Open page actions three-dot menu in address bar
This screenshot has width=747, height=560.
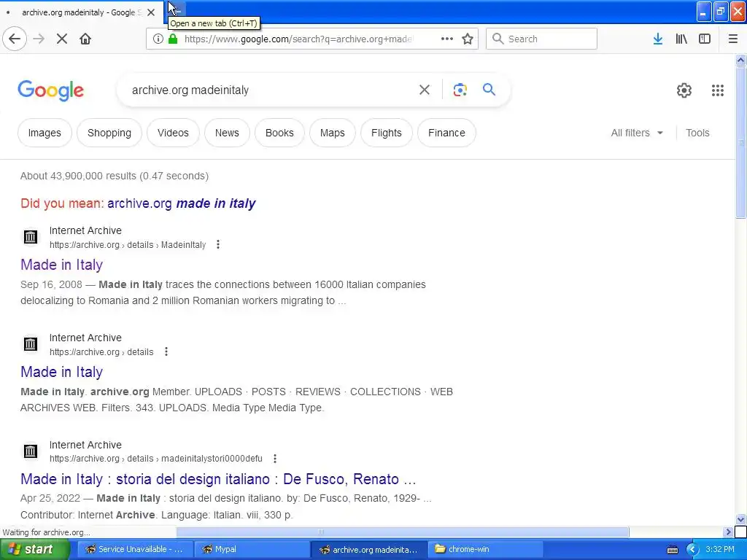(x=447, y=39)
